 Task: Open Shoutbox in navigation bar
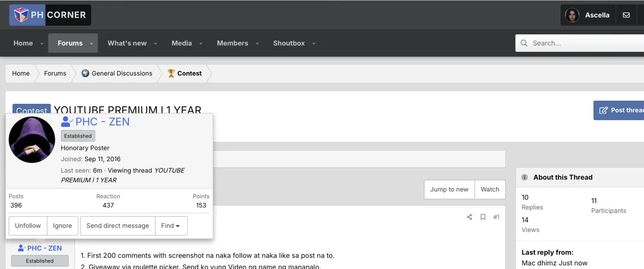pyautogui.click(x=289, y=43)
